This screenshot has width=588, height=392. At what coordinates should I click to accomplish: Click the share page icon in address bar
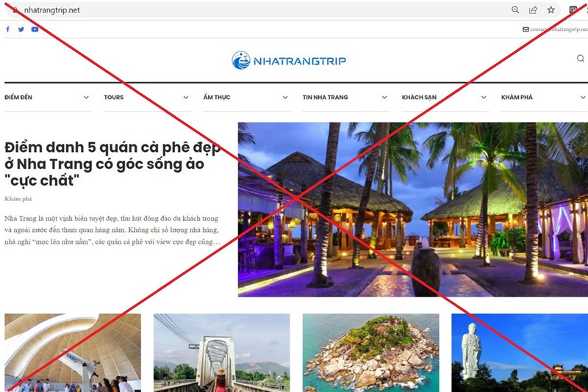pyautogui.click(x=533, y=10)
